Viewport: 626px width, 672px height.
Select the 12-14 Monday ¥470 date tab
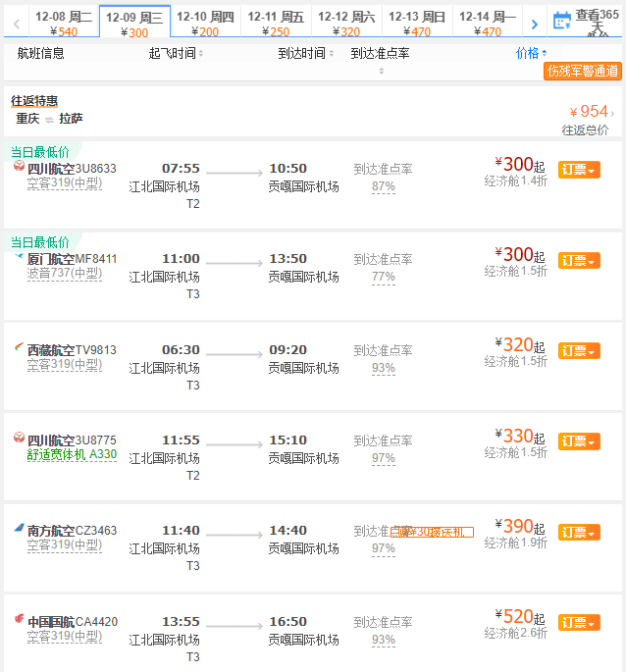tap(488, 24)
